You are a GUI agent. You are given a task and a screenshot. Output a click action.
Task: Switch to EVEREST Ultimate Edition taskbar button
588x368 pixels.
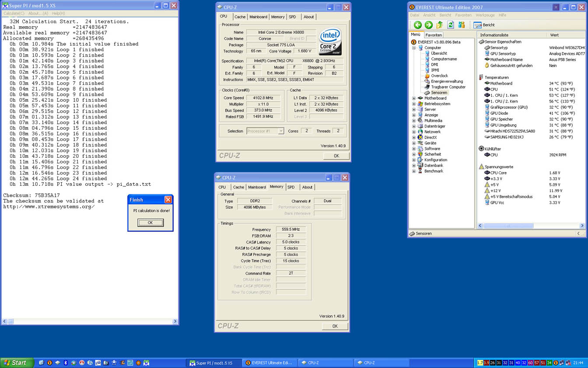(270, 363)
